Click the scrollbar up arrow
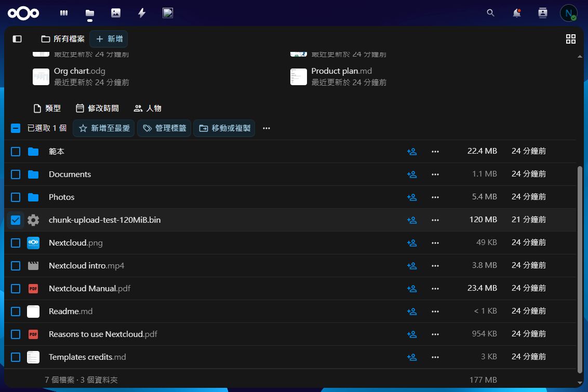The image size is (588, 392). 580,57
